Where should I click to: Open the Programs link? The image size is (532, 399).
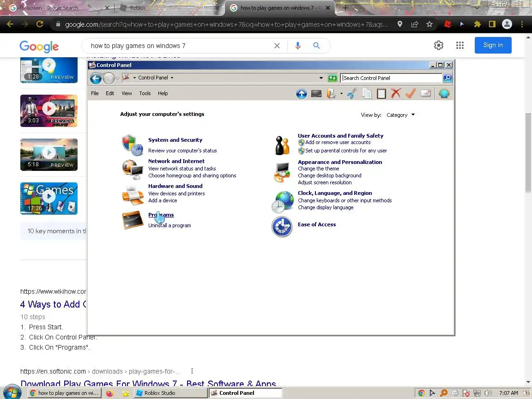click(x=161, y=215)
